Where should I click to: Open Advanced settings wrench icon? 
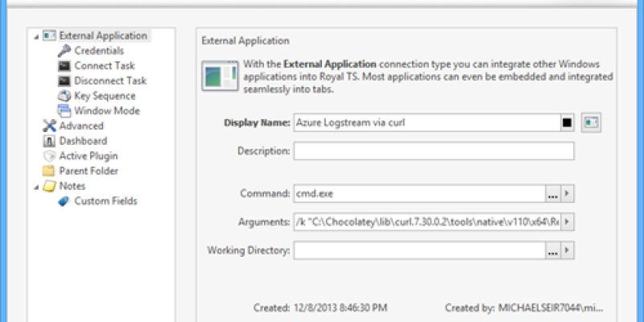point(48,126)
